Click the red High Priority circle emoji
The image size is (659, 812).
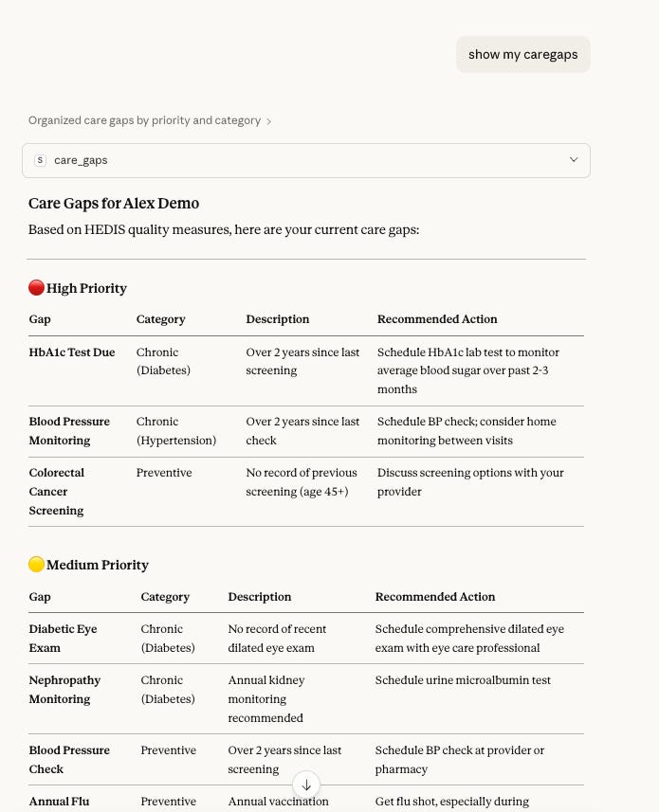pos(36,288)
